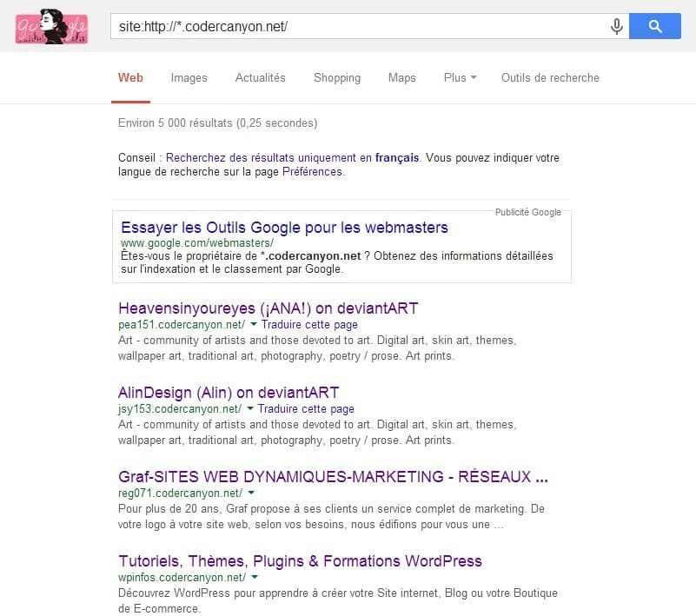Click the blue search magnifier button
The height and width of the screenshot is (616, 696).
click(x=654, y=26)
